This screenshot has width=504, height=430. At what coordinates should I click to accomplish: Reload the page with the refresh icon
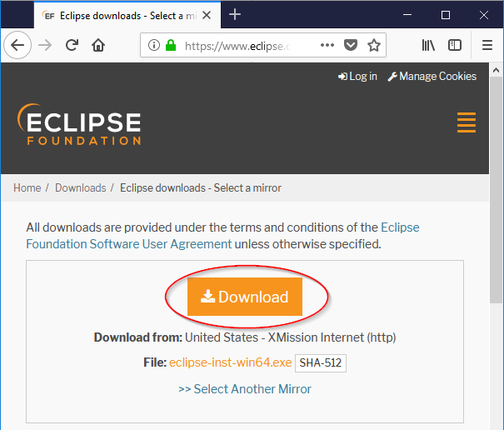coord(72,45)
